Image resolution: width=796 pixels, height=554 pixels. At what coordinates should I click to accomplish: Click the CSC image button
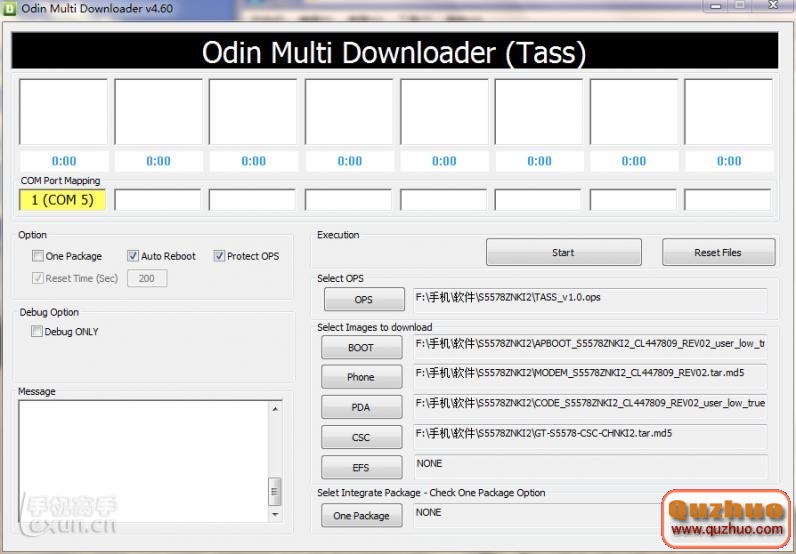coord(361,437)
